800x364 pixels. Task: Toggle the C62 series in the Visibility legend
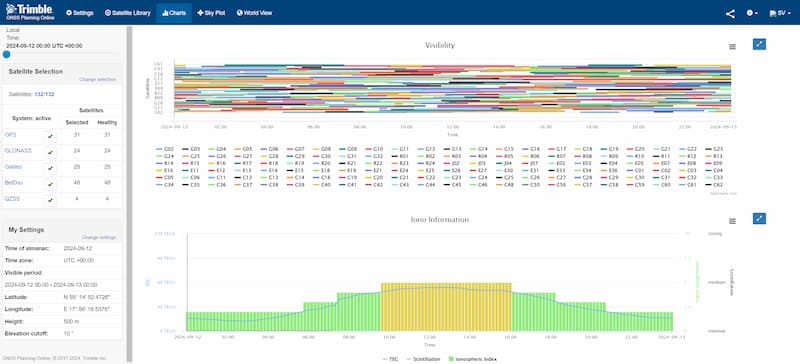pyautogui.click(x=714, y=185)
